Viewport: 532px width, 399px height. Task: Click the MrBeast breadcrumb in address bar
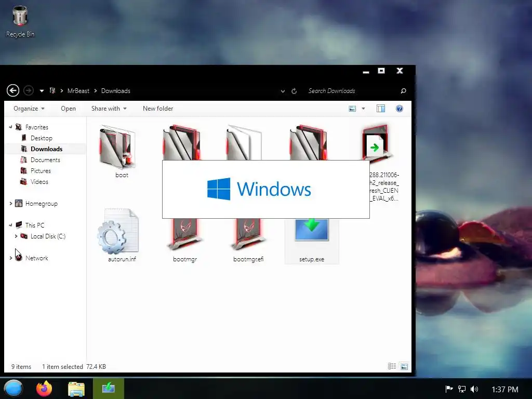point(78,91)
